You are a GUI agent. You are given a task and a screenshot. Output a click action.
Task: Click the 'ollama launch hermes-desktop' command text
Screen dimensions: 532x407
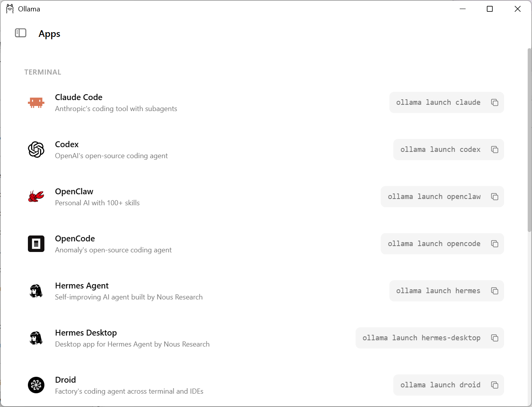(x=422, y=338)
